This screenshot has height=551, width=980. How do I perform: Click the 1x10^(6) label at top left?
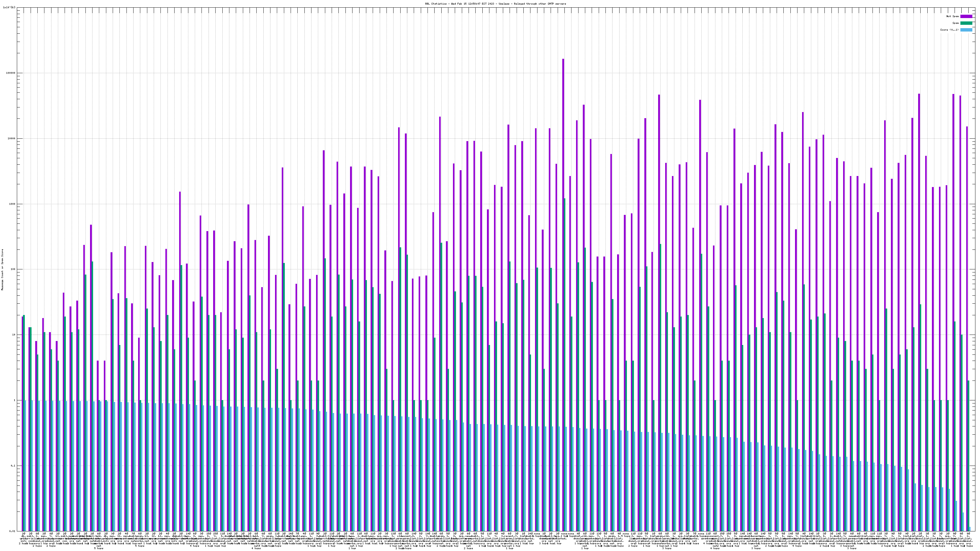point(9,7)
